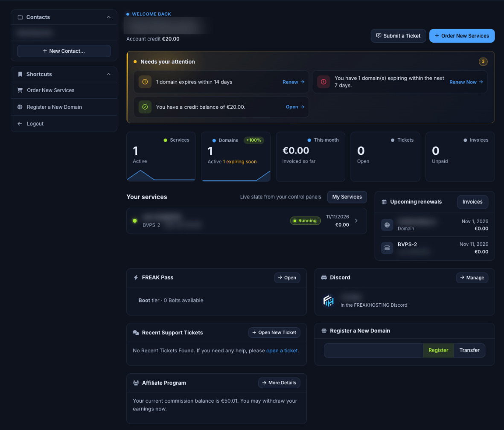Click the green status dot of BVPS-2 service
This screenshot has width=504, height=430.
pyautogui.click(x=135, y=221)
